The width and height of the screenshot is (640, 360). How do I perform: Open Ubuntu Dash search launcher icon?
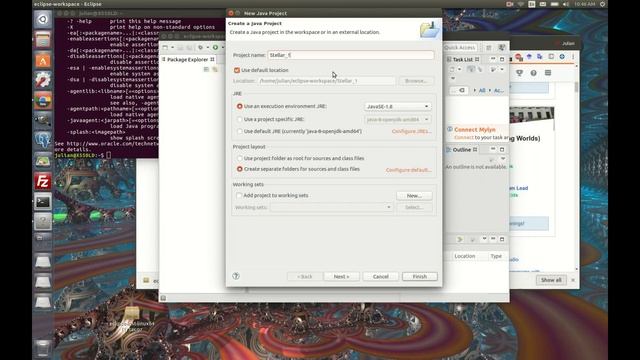click(x=43, y=19)
